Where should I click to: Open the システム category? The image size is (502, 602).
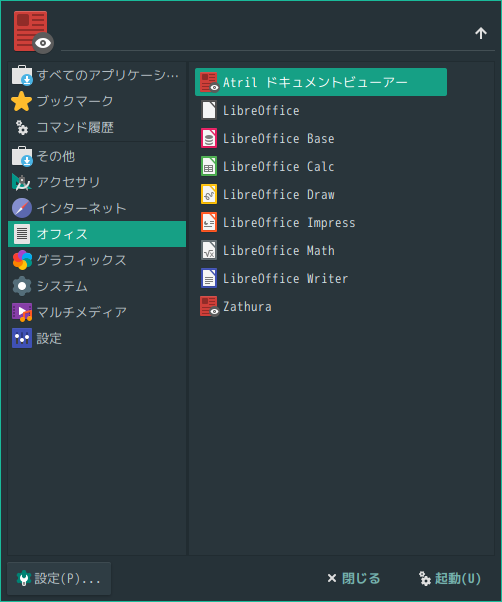point(97,286)
